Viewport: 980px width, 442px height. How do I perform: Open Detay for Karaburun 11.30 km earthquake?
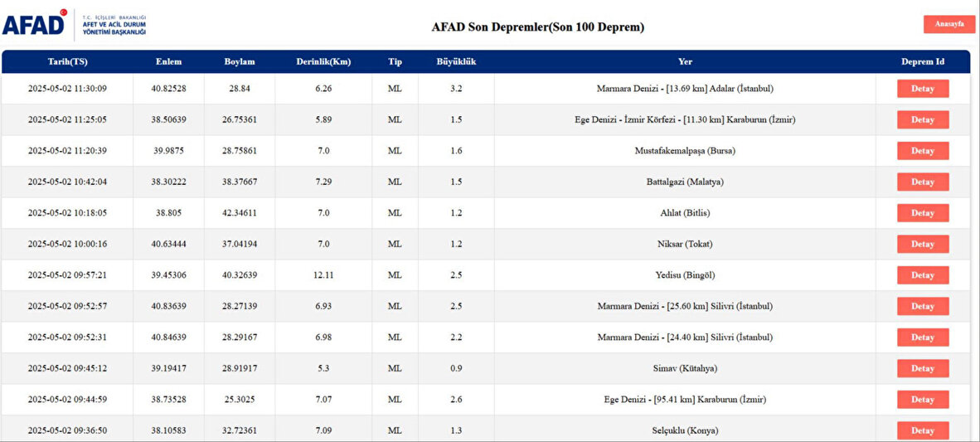point(923,120)
